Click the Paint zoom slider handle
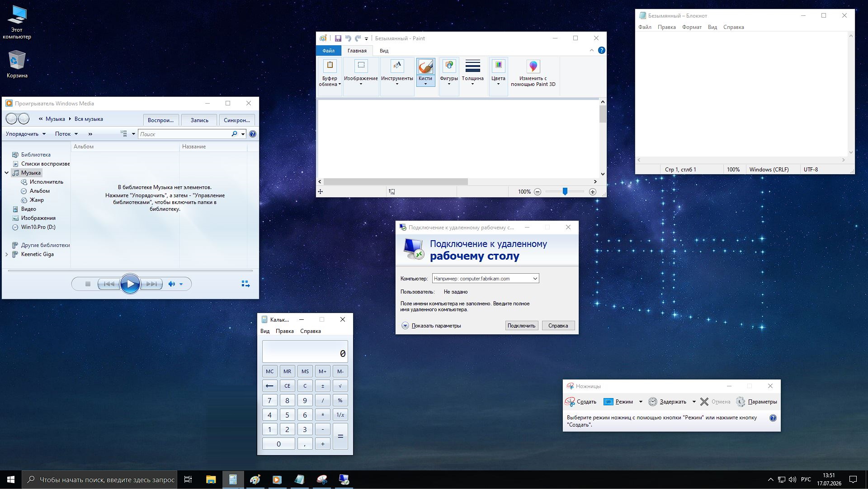This screenshot has height=489, width=868. [565, 192]
